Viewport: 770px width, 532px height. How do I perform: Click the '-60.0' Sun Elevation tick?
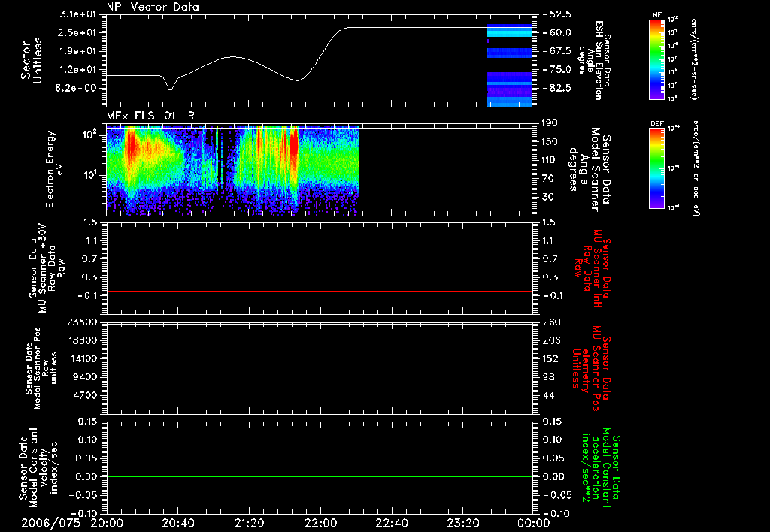click(x=557, y=32)
